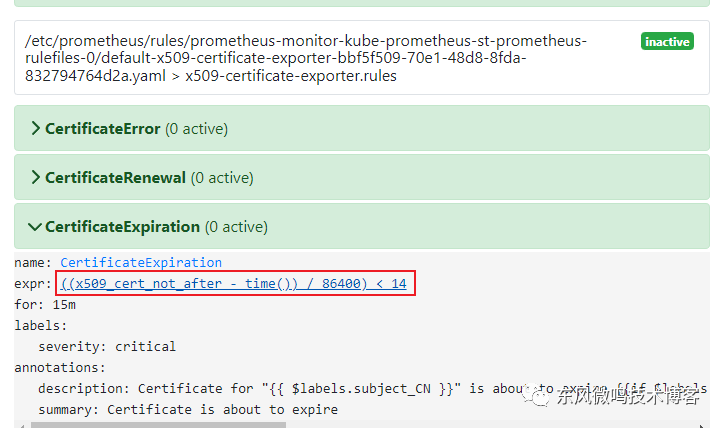Click the CertificateExpiration header title
This screenshot has height=428, width=723.
tap(122, 226)
